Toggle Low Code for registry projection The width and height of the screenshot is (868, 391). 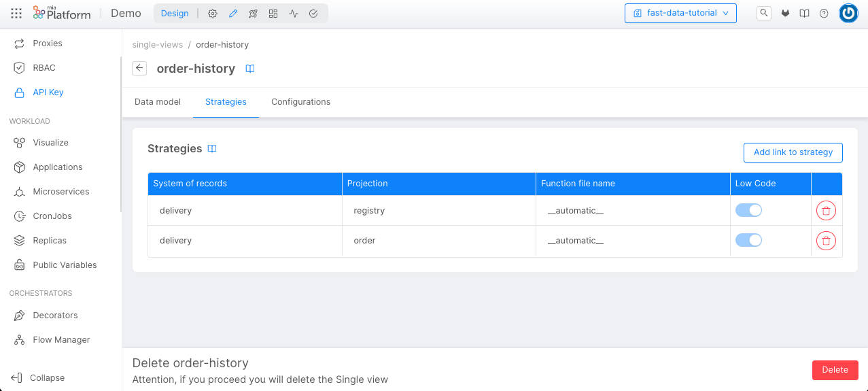748,211
